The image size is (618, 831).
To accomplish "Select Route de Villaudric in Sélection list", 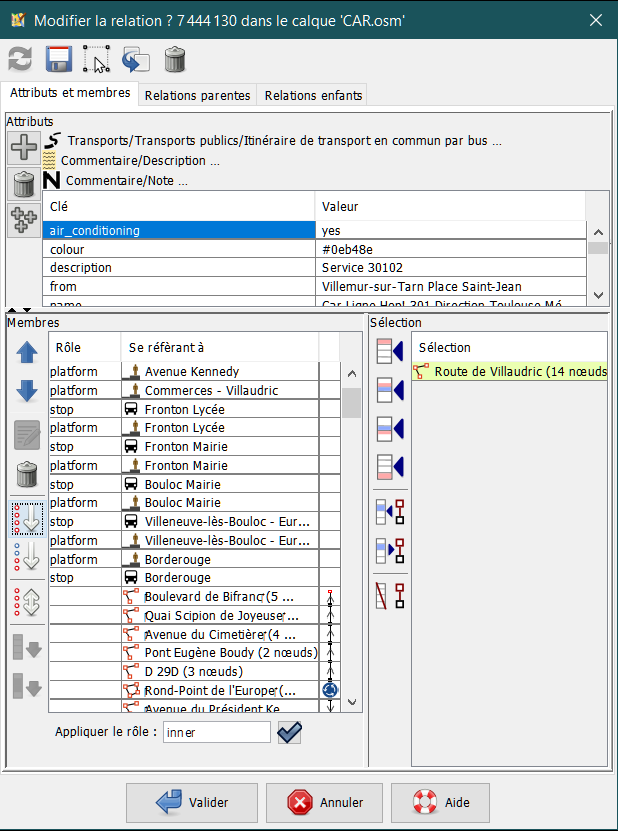I will (x=510, y=371).
